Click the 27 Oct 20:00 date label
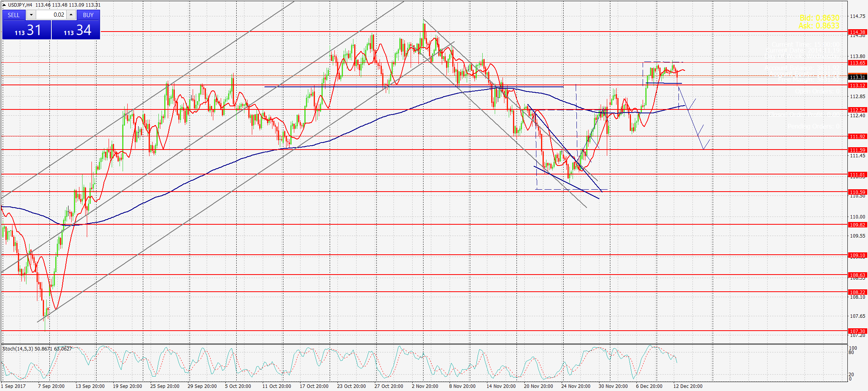This screenshot has width=868, height=391. 389,386
